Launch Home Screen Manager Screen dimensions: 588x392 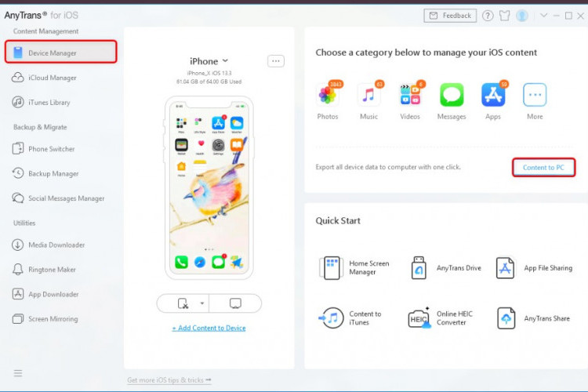click(x=332, y=268)
